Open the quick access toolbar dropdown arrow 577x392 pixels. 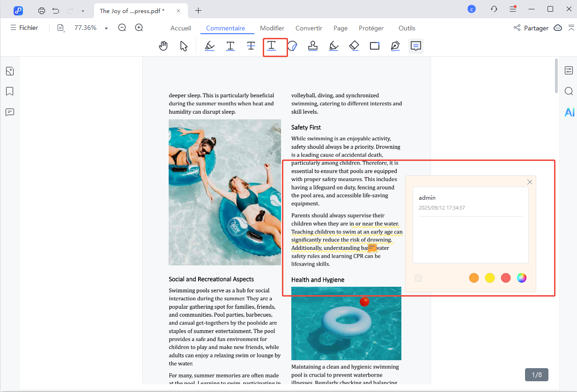click(83, 10)
